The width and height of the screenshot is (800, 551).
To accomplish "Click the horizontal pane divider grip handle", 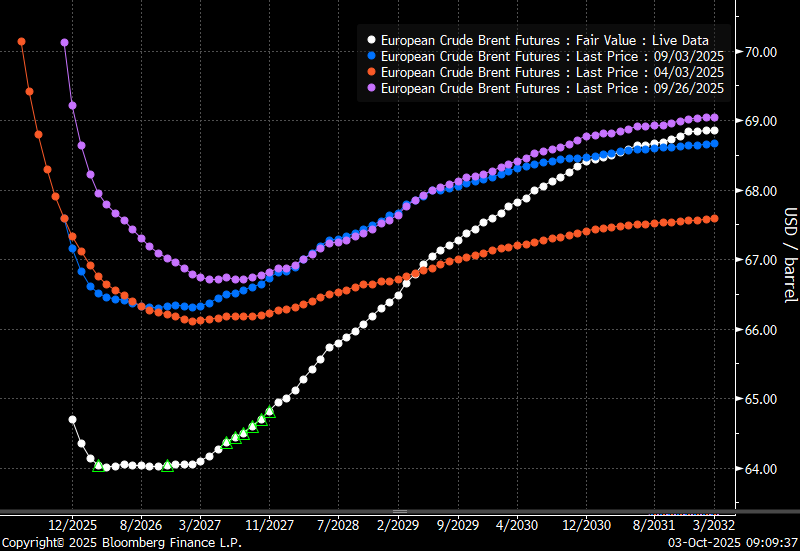I will point(400,512).
